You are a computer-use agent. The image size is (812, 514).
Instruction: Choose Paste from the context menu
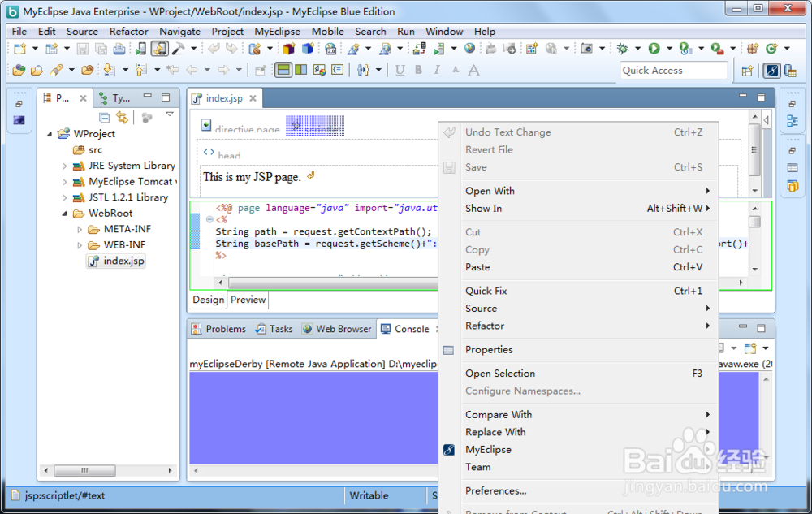578,267
